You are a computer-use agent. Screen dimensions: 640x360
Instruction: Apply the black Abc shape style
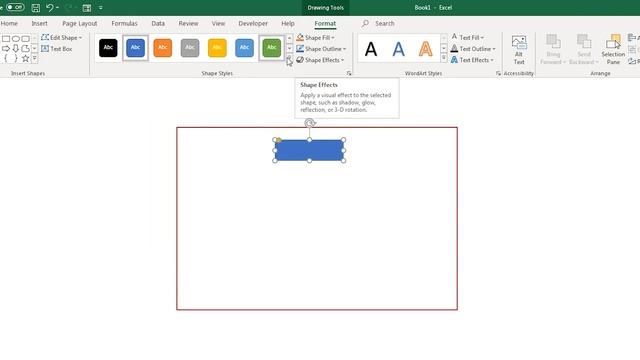point(108,48)
